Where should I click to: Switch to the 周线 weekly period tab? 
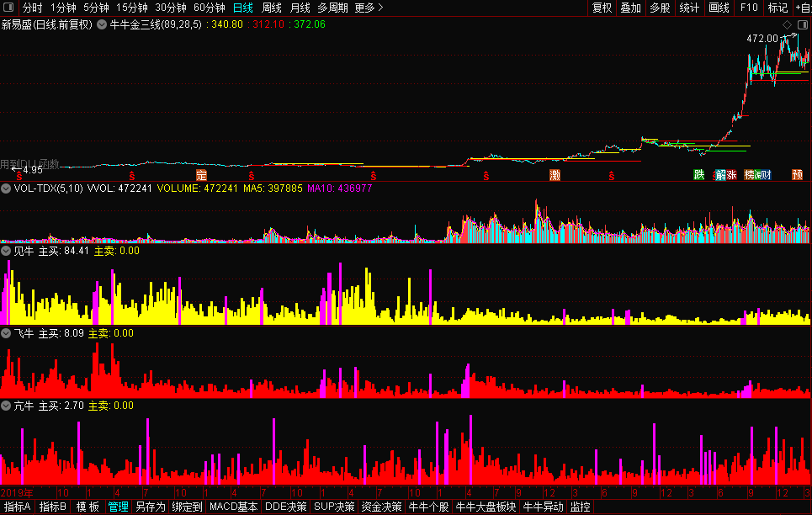(x=272, y=8)
